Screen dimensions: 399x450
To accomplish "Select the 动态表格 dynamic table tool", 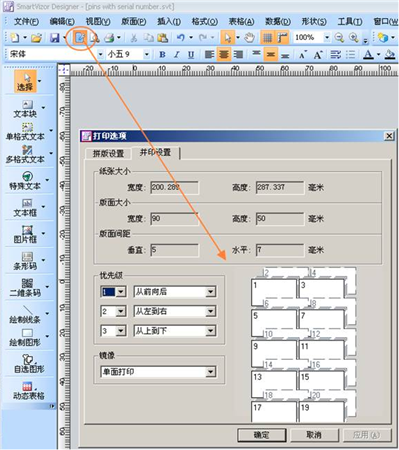I will [29, 391].
